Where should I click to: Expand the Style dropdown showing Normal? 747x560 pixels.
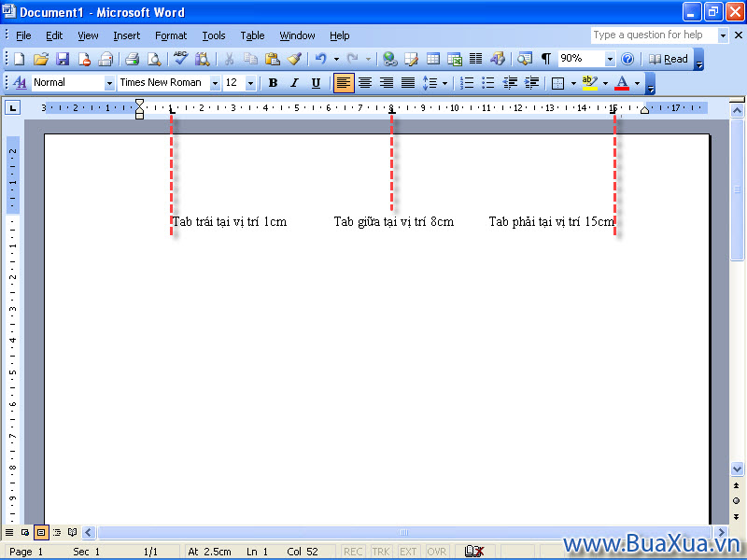click(x=109, y=83)
